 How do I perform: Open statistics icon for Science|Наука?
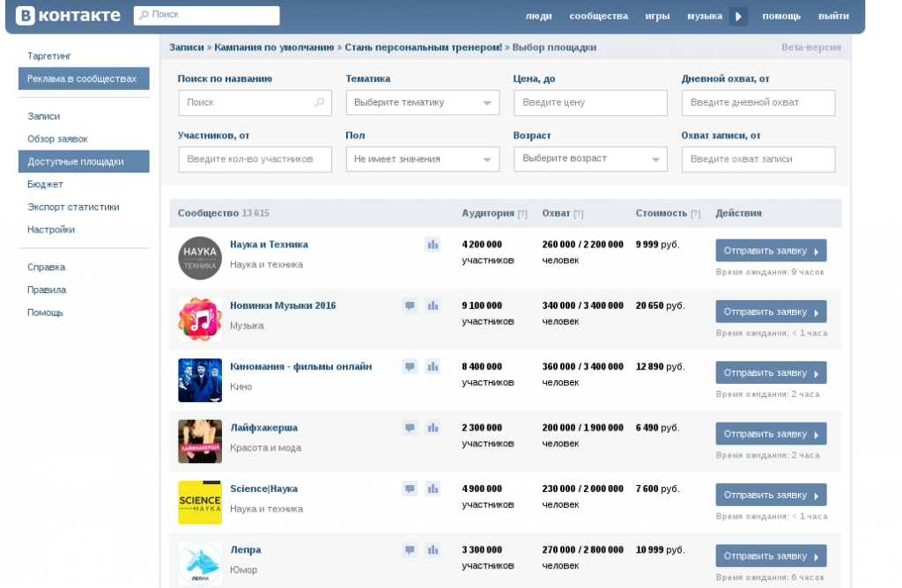tap(433, 489)
